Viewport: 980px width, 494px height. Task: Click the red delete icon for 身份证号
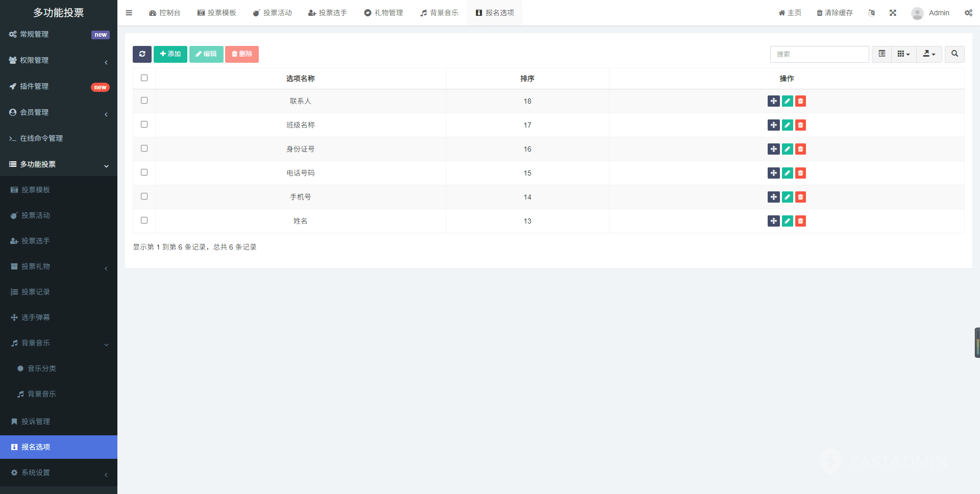(800, 149)
